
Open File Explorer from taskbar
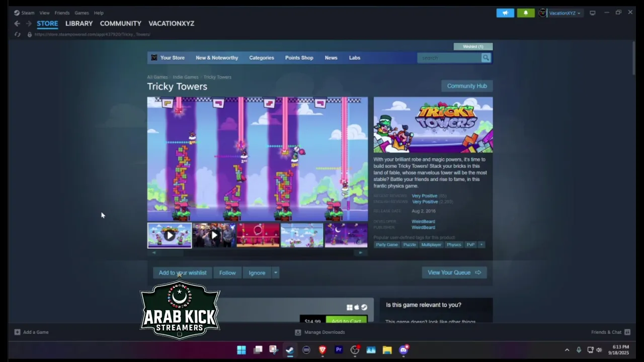pyautogui.click(x=387, y=350)
